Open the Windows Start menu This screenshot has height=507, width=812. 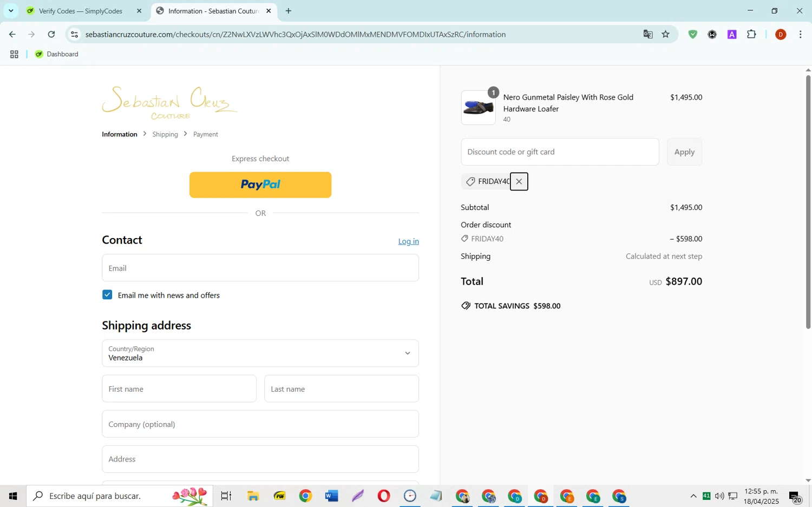tap(13, 496)
